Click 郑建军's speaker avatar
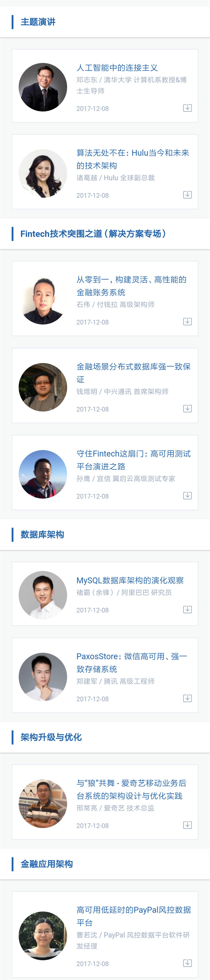The image size is (210, 980). pyautogui.click(x=43, y=677)
